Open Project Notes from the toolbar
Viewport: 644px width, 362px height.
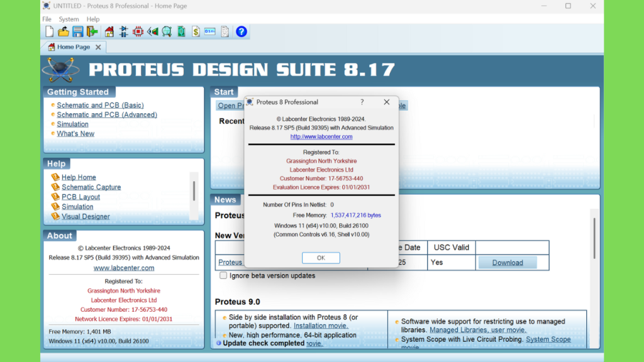(225, 31)
